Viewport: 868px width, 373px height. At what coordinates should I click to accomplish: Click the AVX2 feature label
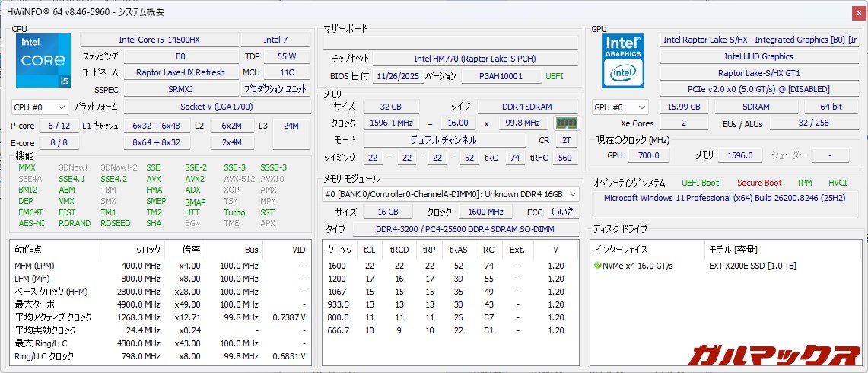(195, 179)
